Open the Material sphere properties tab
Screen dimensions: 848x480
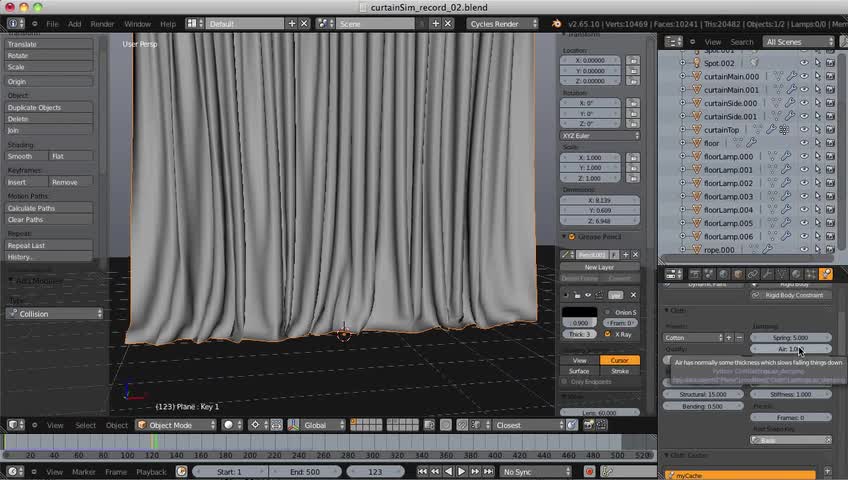click(x=796, y=274)
